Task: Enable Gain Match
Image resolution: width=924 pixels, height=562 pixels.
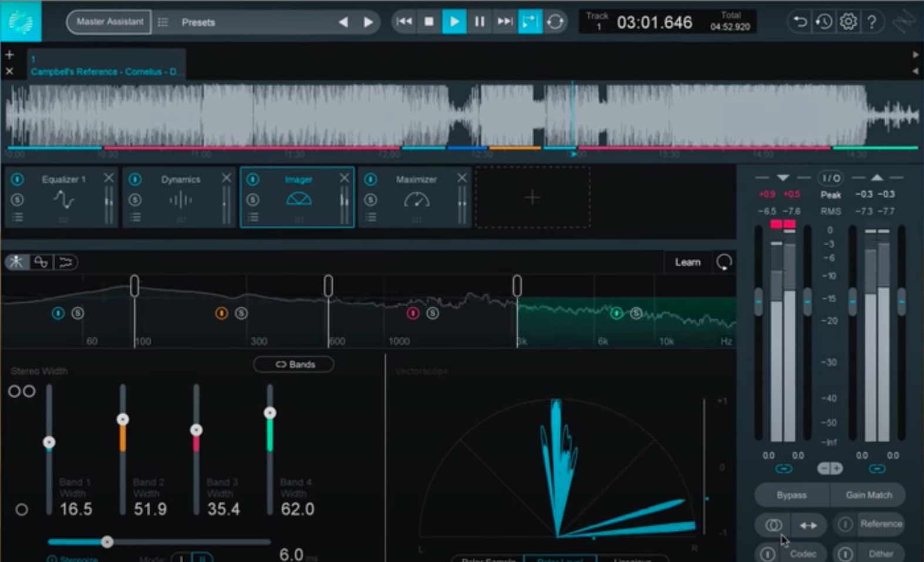Action: (869, 495)
